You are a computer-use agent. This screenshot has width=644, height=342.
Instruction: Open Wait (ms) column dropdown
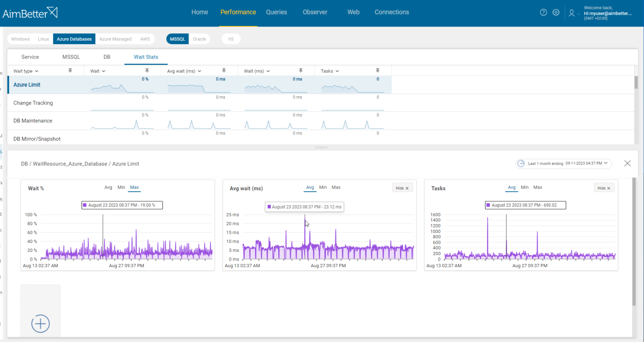pyautogui.click(x=268, y=71)
